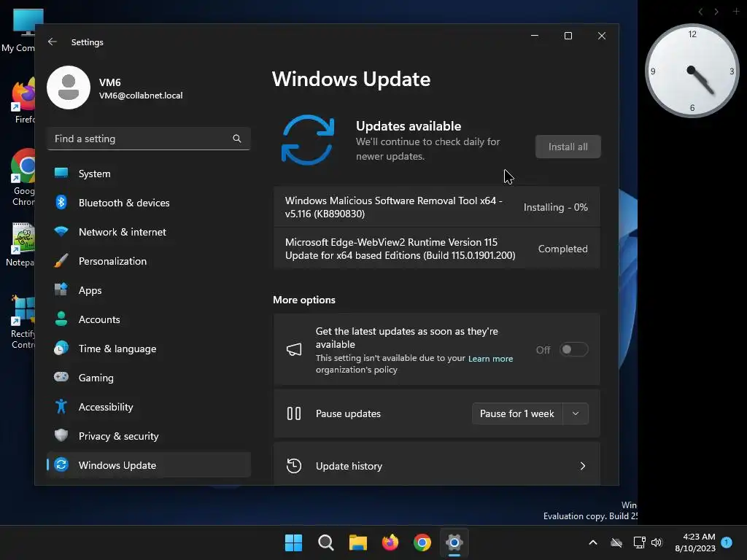747x560 pixels.
Task: Click the Find a setting search box
Action: (x=149, y=139)
